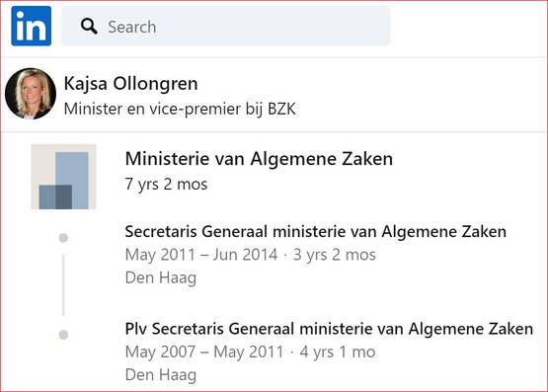Viewport: 548px width, 392px height.
Task: Click the vertical timeline connector line
Action: pyautogui.click(x=63, y=285)
